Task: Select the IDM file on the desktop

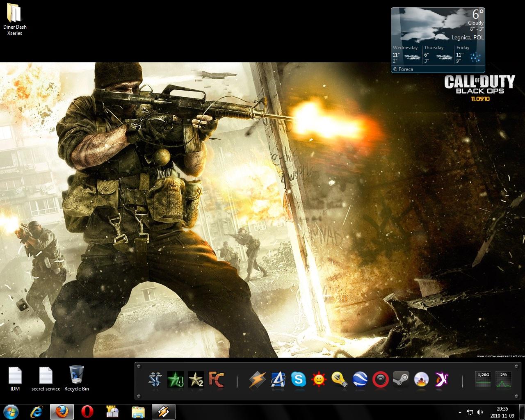Action: tap(15, 378)
